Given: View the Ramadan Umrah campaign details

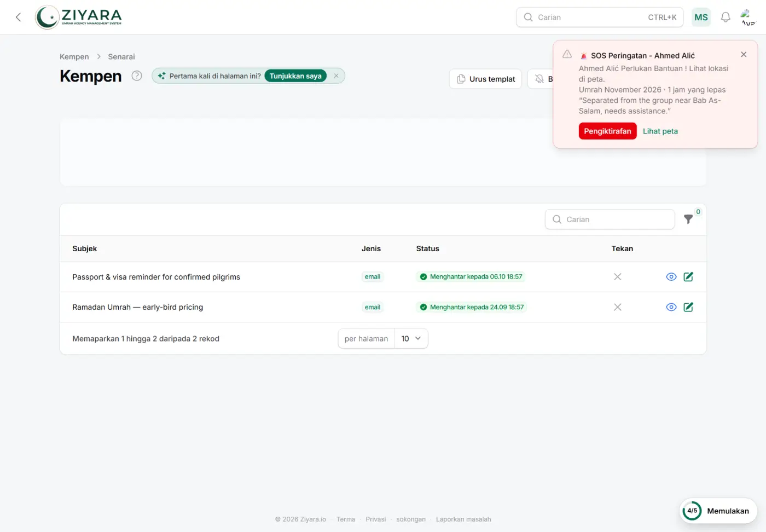Looking at the screenshot, I should [x=671, y=307].
